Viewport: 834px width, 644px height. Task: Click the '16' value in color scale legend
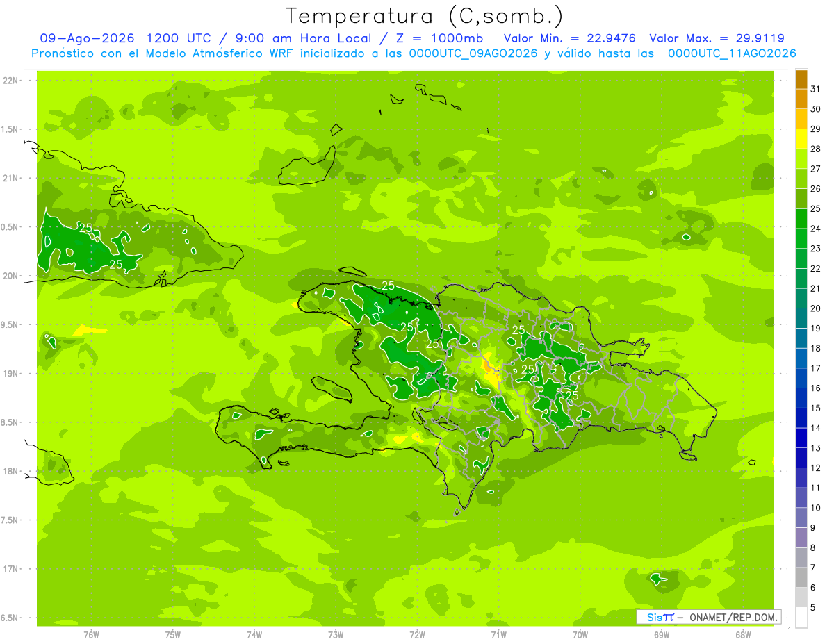point(815,388)
